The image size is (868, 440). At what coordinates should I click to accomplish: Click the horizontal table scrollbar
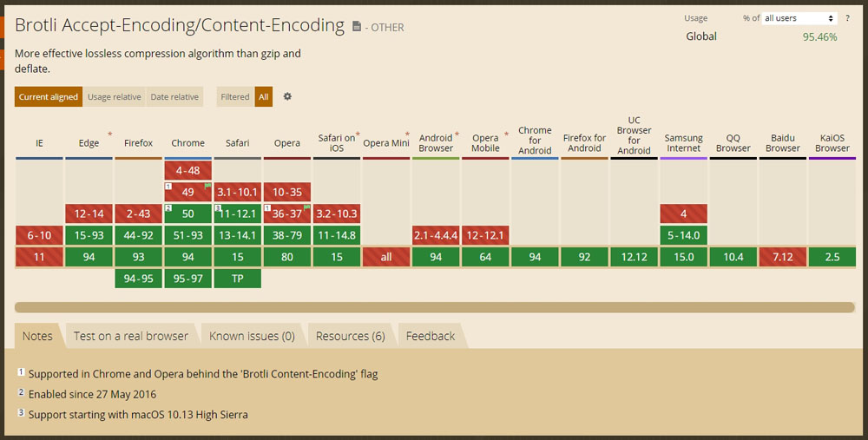pos(435,307)
